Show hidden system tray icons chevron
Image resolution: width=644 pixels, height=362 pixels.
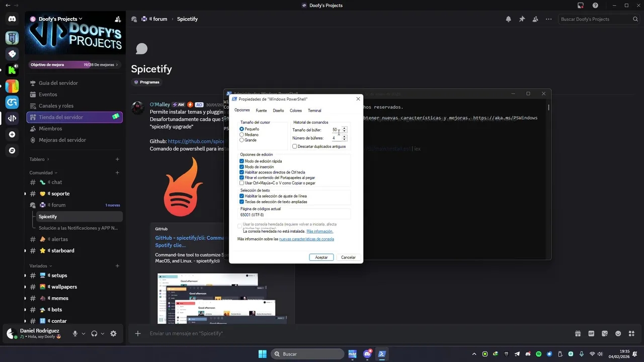(x=474, y=354)
